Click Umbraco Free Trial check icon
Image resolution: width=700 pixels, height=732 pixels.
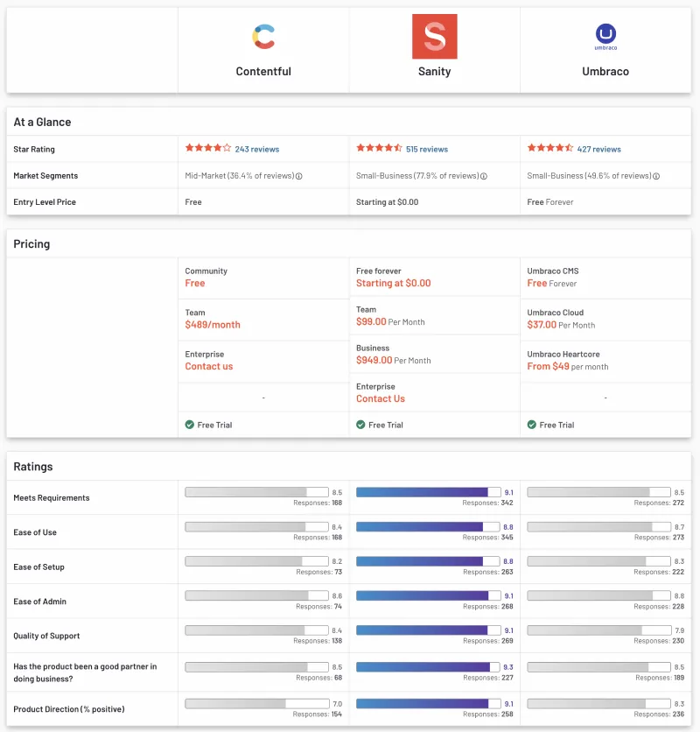pos(531,425)
